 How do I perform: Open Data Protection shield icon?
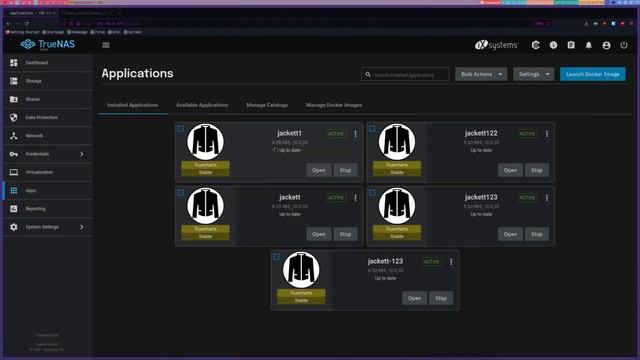(14, 118)
